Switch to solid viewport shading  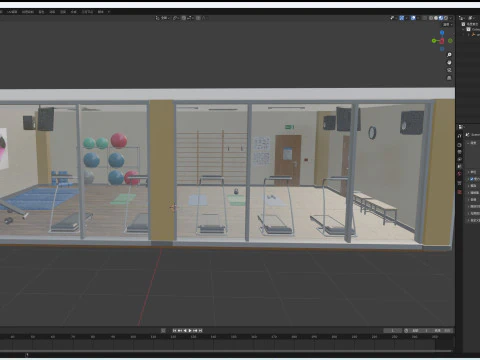(436, 18)
